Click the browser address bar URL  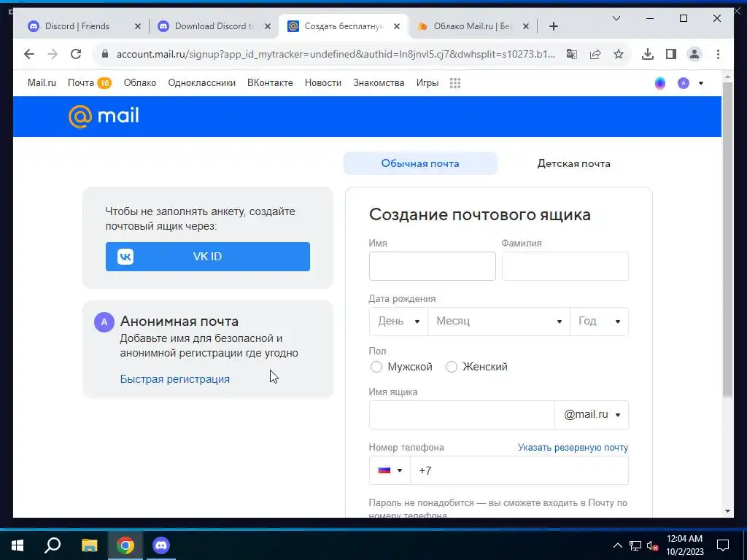336,54
